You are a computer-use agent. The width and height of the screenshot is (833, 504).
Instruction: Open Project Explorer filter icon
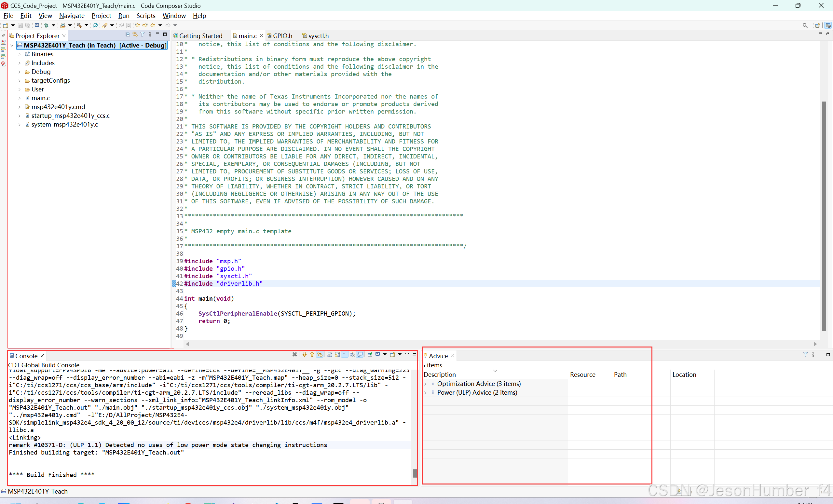click(142, 34)
